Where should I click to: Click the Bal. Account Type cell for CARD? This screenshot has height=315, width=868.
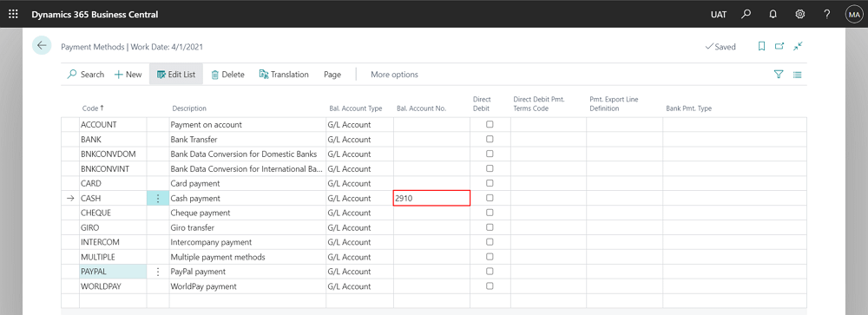[360, 183]
